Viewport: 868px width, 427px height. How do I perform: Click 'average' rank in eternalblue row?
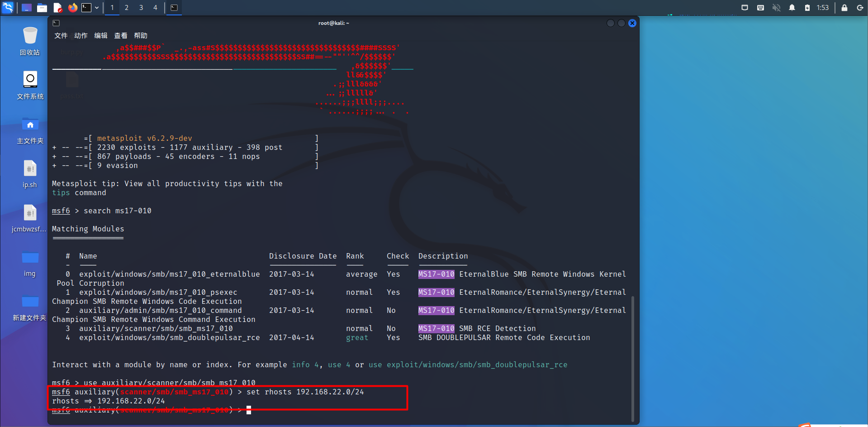click(362, 274)
